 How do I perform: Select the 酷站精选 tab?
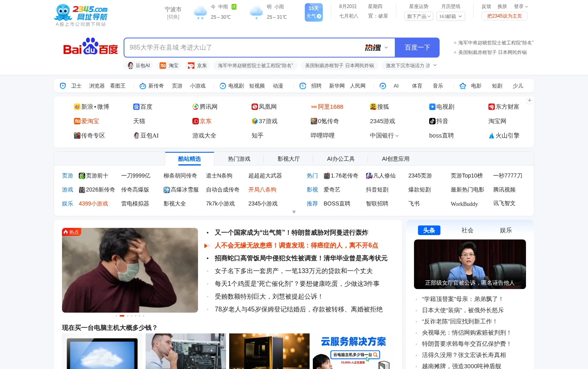pos(190,159)
